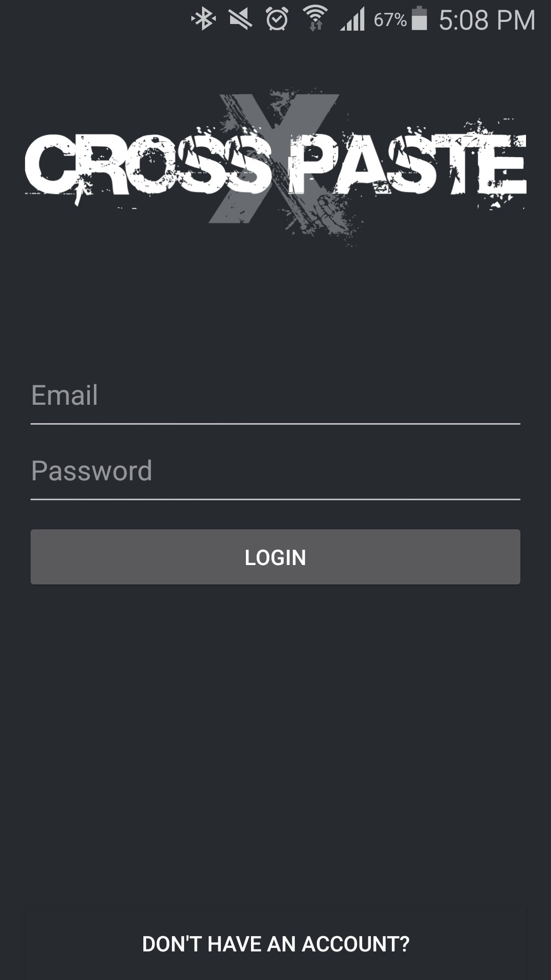Tap the 67% battery percentage text
The width and height of the screenshot is (551, 980).
pyautogui.click(x=390, y=20)
